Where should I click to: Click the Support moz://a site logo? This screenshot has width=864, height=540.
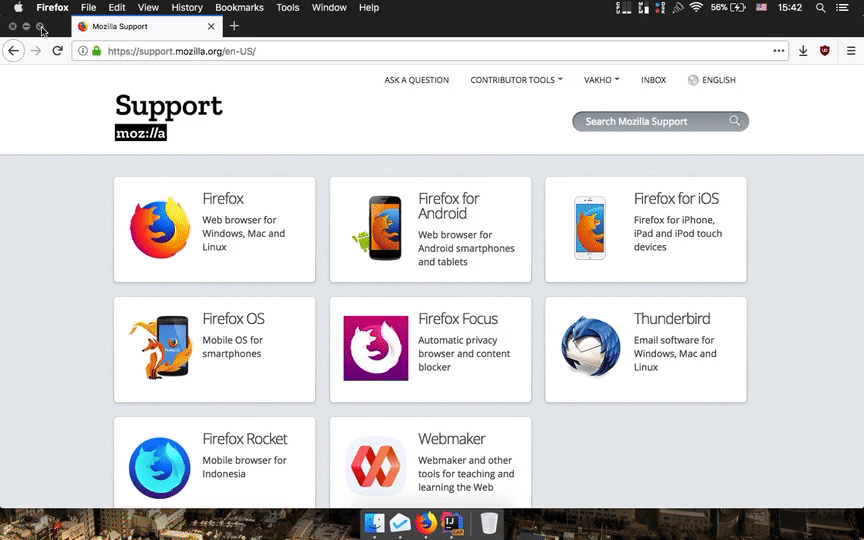169,116
